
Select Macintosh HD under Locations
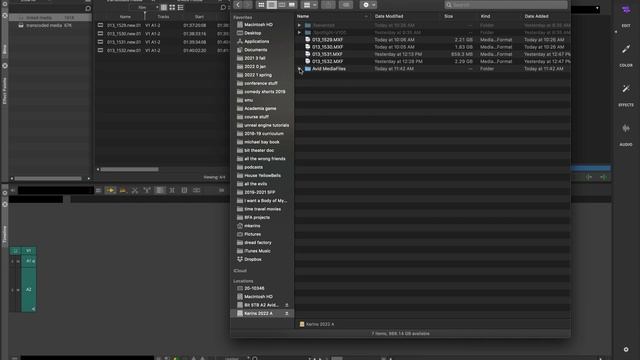click(x=258, y=296)
